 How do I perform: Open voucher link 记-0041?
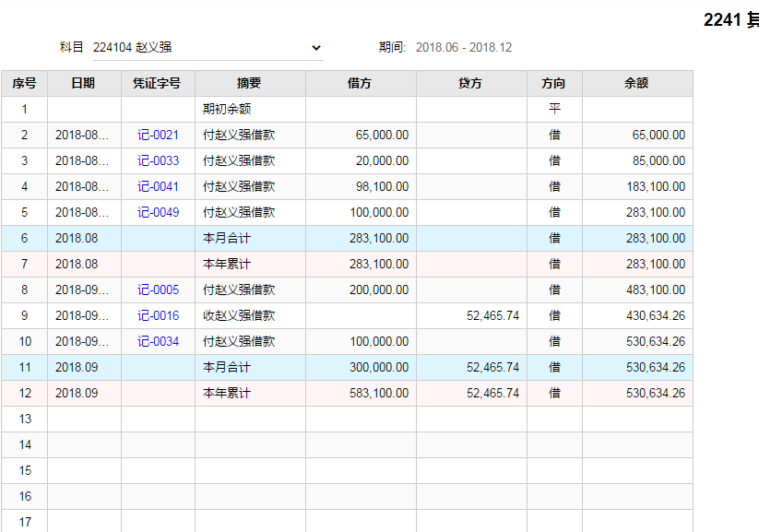(x=158, y=186)
